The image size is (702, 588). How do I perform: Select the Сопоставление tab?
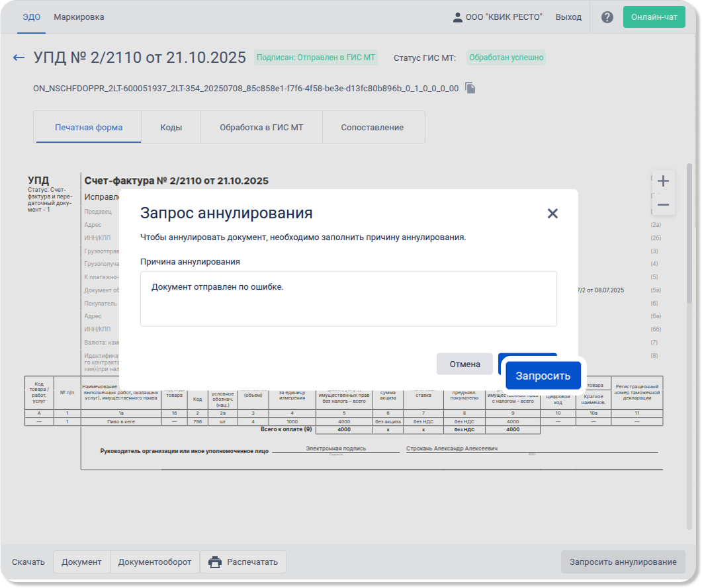[x=372, y=127]
